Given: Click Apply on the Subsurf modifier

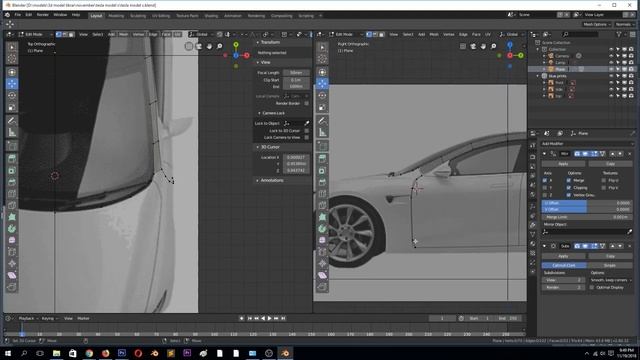Looking at the screenshot, I should (x=563, y=256).
